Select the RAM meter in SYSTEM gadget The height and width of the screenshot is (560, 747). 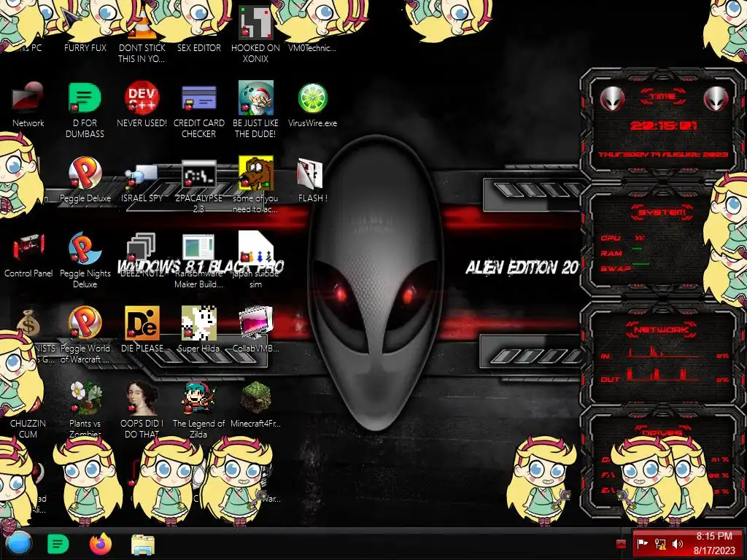[x=623, y=253]
